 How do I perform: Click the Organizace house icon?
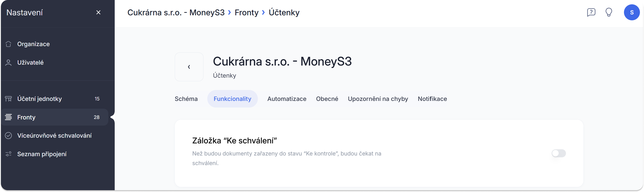[8, 44]
